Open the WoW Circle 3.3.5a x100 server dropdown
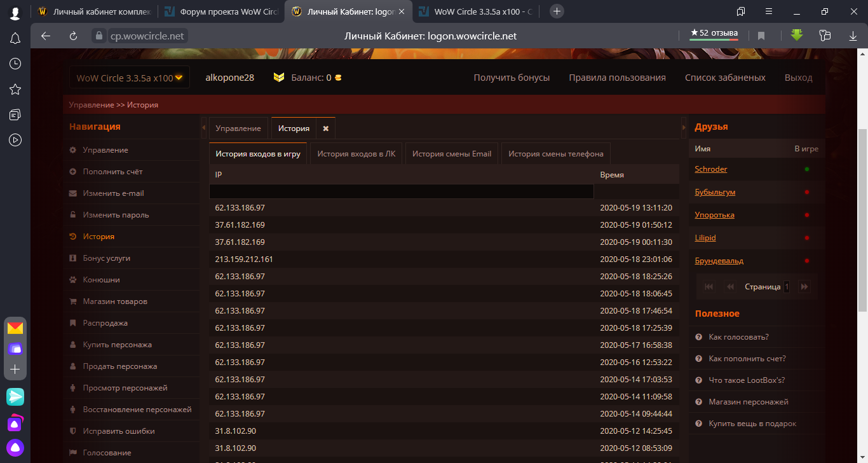Screen dimensions: 868x463 (x=130, y=78)
